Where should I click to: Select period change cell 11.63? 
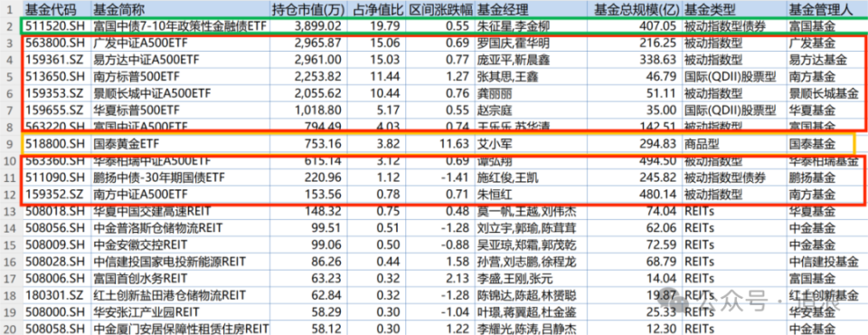(x=441, y=144)
